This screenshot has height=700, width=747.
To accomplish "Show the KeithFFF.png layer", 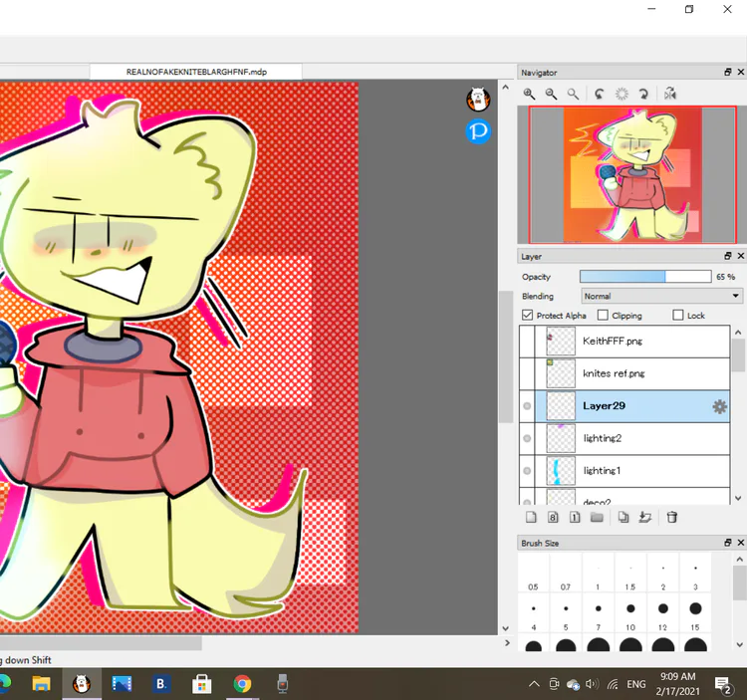I will pyautogui.click(x=527, y=342).
